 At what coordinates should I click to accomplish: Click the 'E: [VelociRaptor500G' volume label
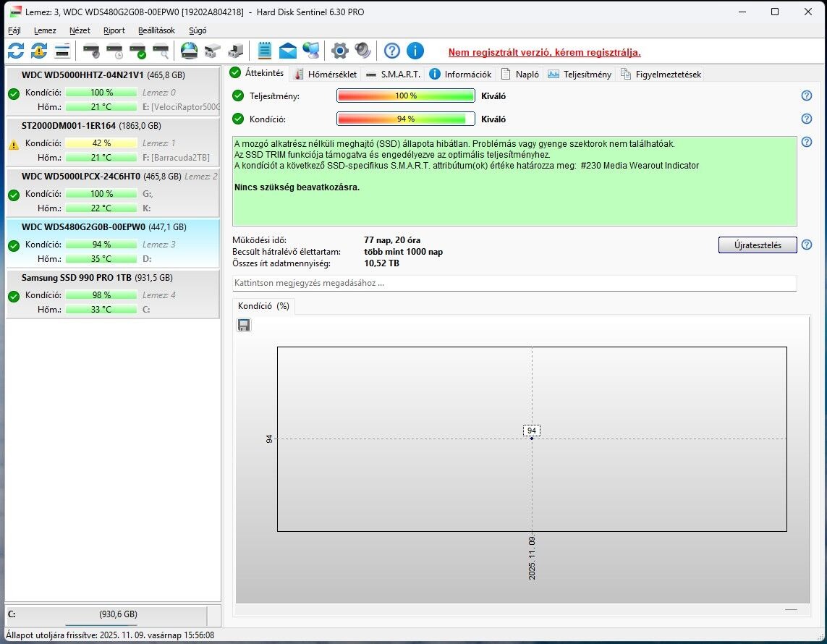tap(181, 107)
